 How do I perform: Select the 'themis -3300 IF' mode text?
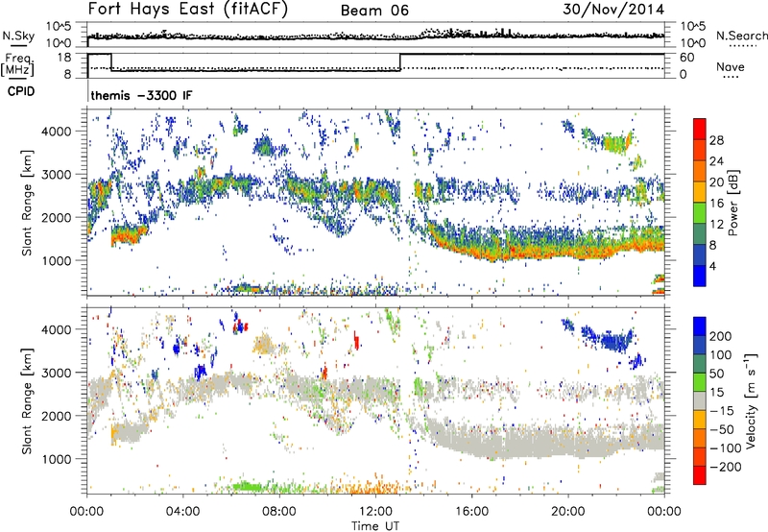pos(141,95)
